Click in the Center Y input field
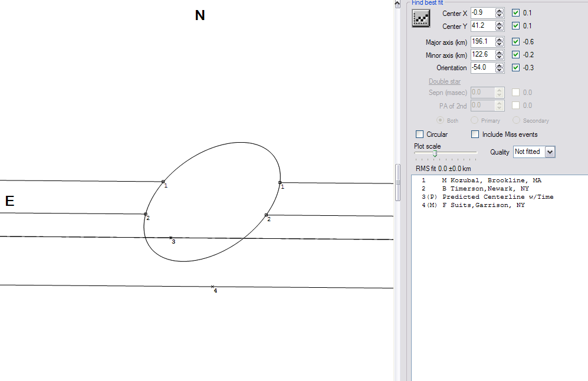588x381 pixels. [482, 26]
